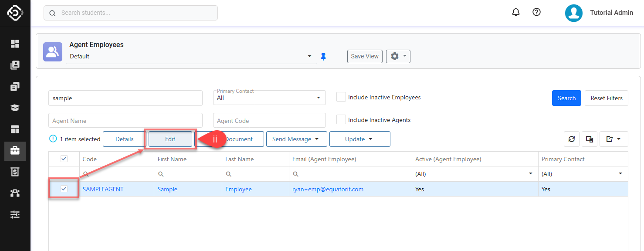Tick the Include Inactive Agents checkbox
Screen dimensions: 644x251
[341, 120]
